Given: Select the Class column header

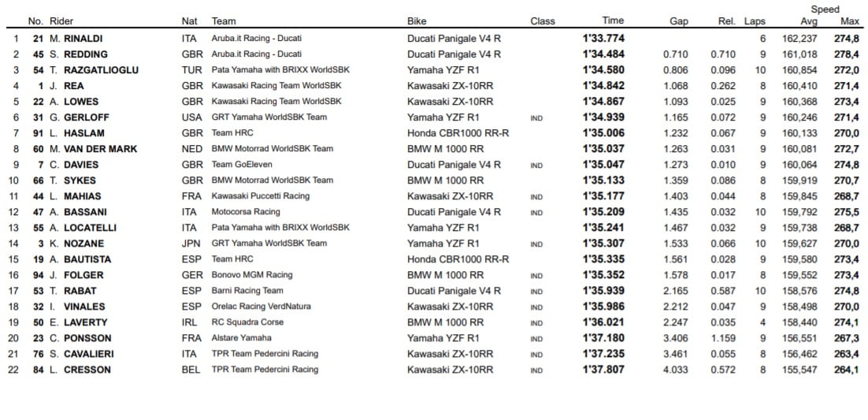Looking at the screenshot, I should tap(543, 21).
